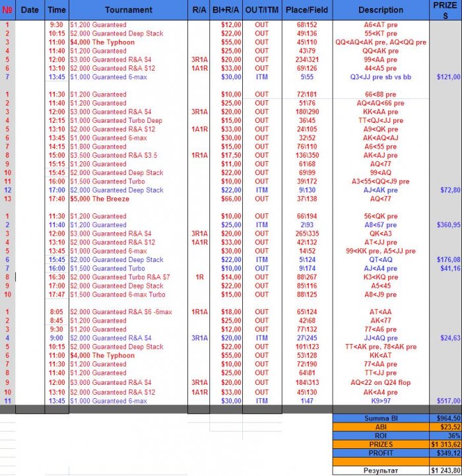Select the № column header
The height and width of the screenshot is (476, 462).
(x=7, y=10)
